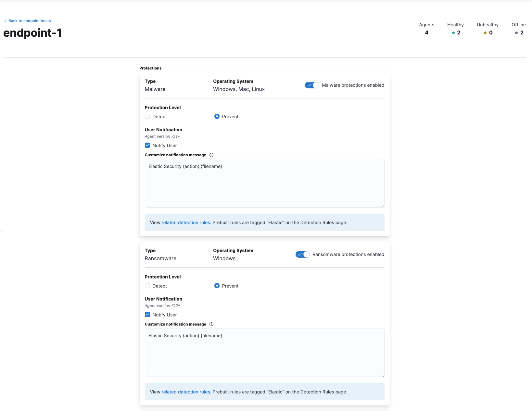Image resolution: width=532 pixels, height=411 pixels.
Task: Click the help icon beside malware notification message
Action: (x=211, y=155)
